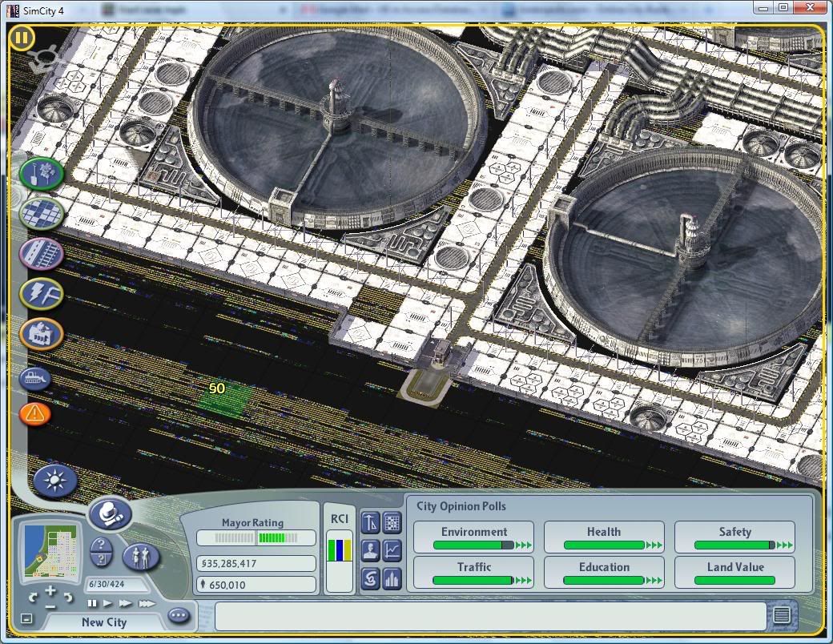Collapse the control panel with the small box icon
833x644 pixels.
click(26, 618)
